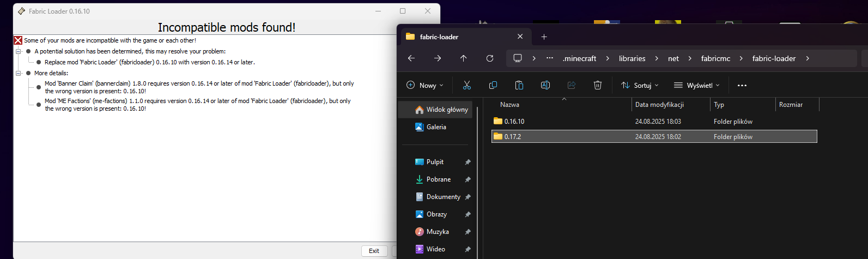Click the Delete trash icon in toolbar
Viewport: 868px width, 259px height.
tap(598, 85)
